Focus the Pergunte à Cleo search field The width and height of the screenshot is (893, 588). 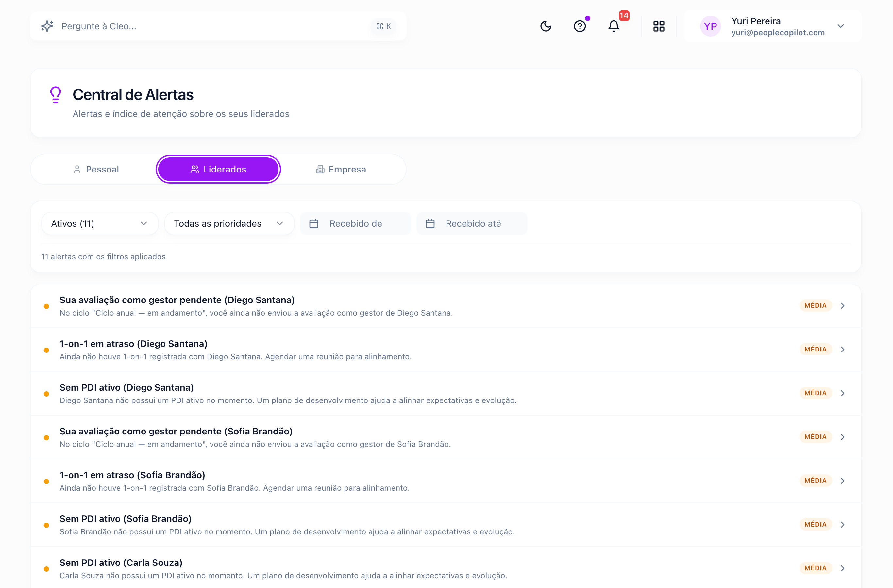(218, 26)
